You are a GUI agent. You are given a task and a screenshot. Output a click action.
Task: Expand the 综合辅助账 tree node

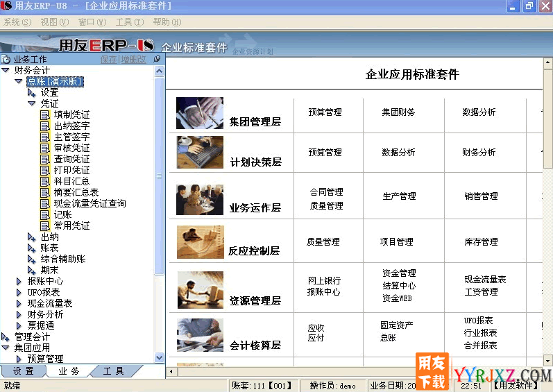click(x=31, y=259)
